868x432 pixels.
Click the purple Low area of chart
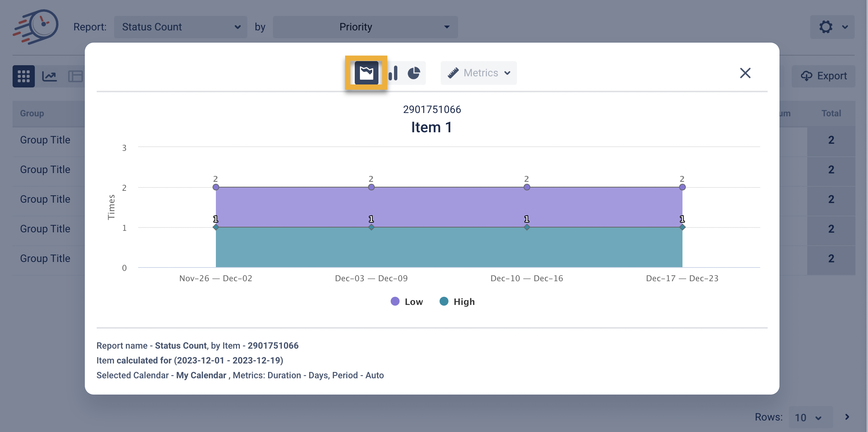(449, 207)
